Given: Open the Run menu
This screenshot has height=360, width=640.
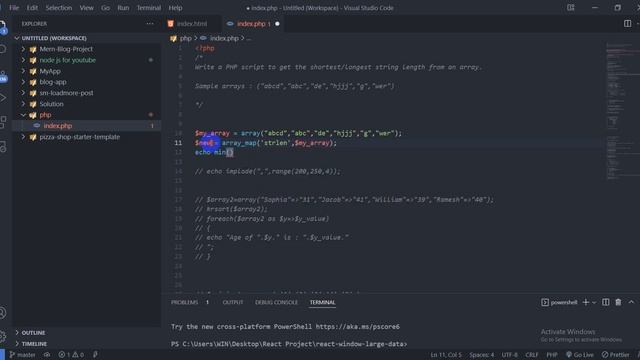Looking at the screenshot, I should pos(123,8).
